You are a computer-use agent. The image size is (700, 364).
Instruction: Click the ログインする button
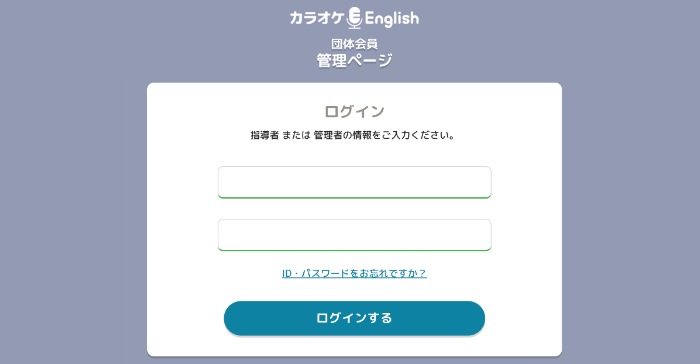(354, 318)
